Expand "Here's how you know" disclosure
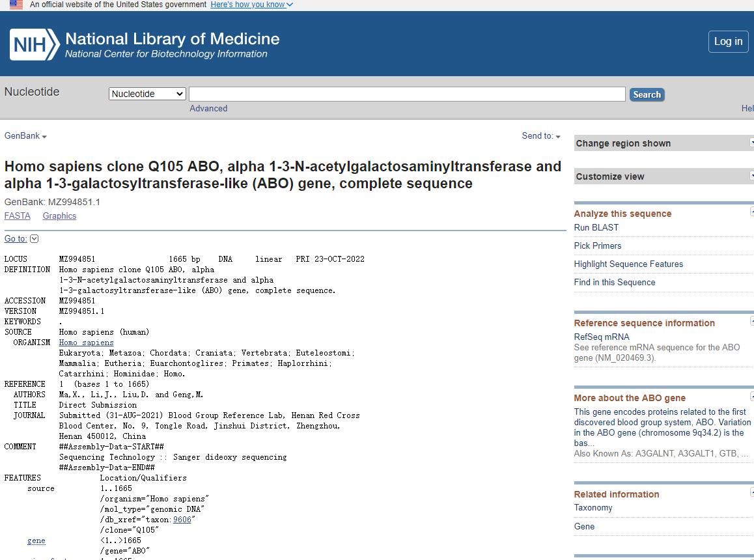Viewport: 754px width, 560px height. (x=251, y=5)
